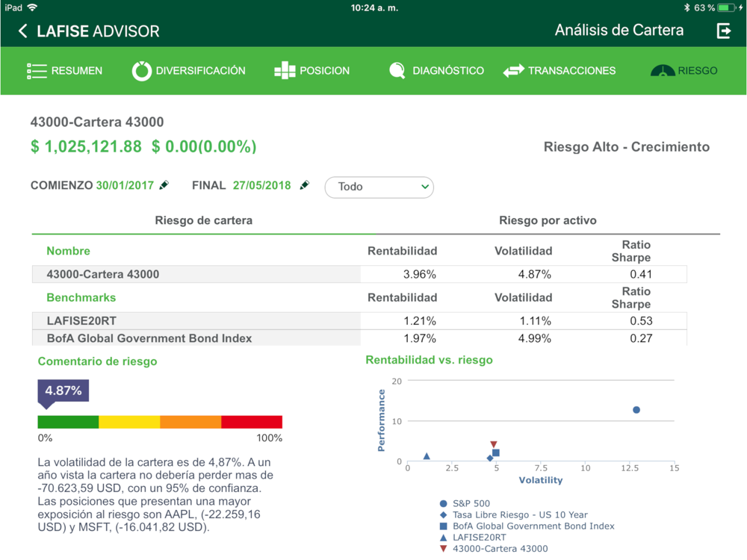Tap the Bluetooth status icon

click(x=686, y=7)
